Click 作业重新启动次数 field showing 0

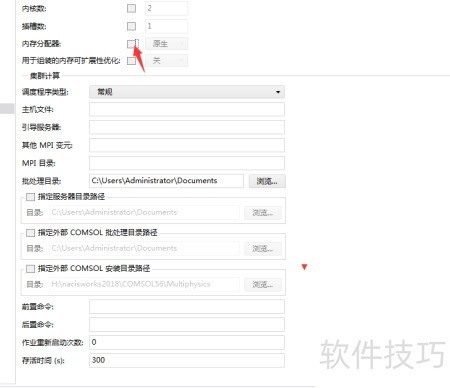point(187,343)
